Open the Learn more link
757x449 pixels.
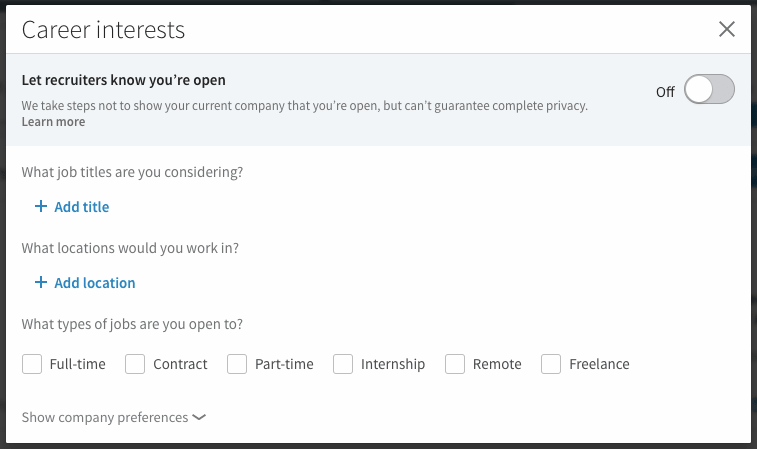tap(53, 122)
